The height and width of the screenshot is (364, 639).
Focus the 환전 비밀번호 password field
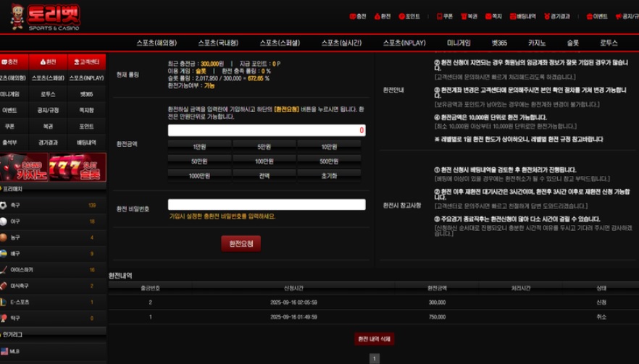pyautogui.click(x=267, y=205)
